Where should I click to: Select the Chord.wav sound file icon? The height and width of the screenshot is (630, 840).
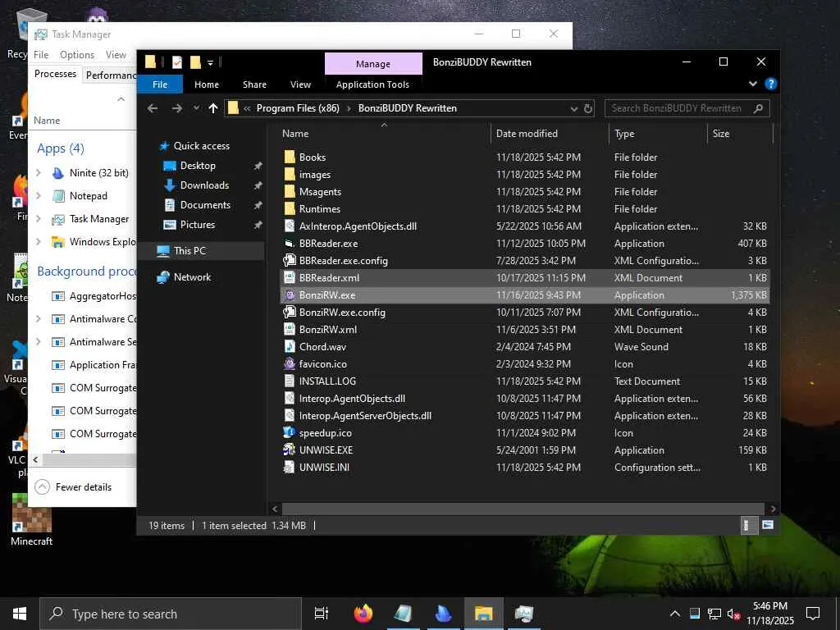coord(290,347)
